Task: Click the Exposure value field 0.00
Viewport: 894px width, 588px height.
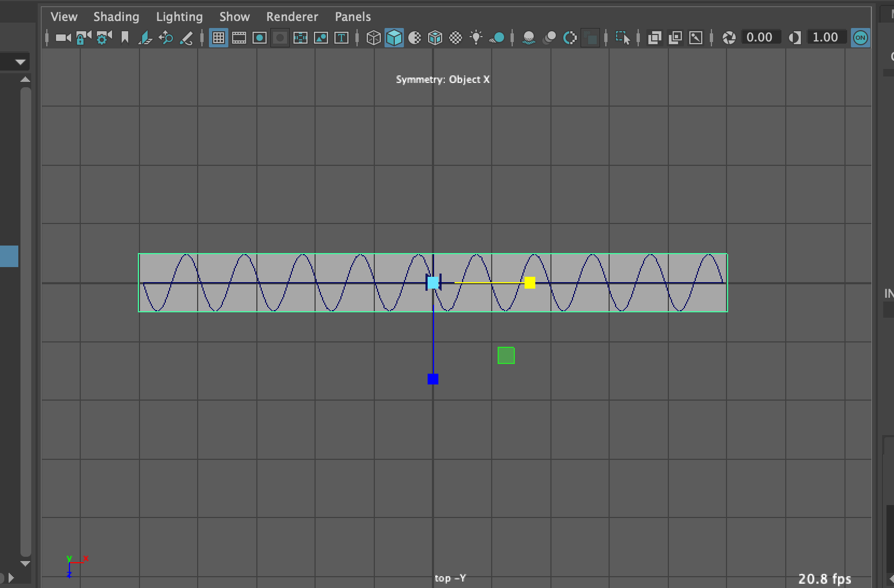Action: point(760,38)
